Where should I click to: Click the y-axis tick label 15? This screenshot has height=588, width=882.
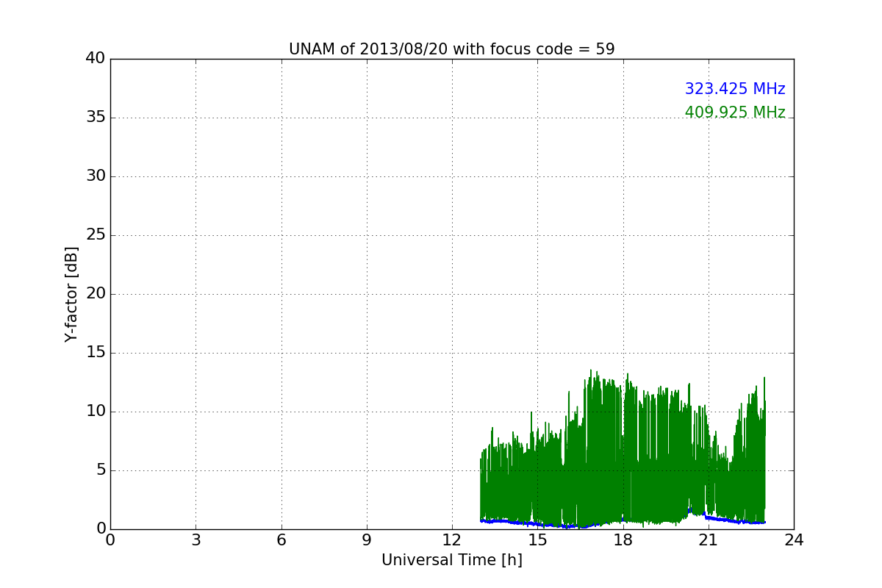coord(96,353)
